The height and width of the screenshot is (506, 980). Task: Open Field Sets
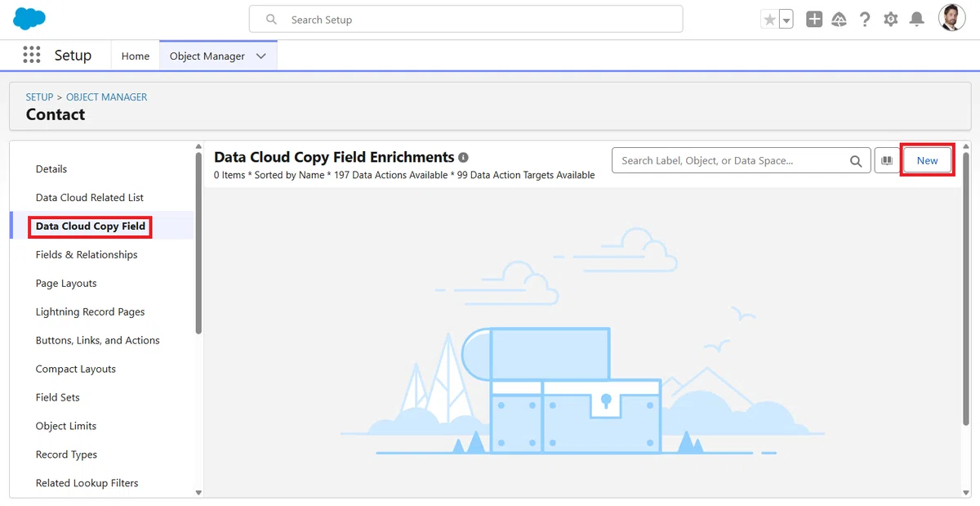(58, 397)
